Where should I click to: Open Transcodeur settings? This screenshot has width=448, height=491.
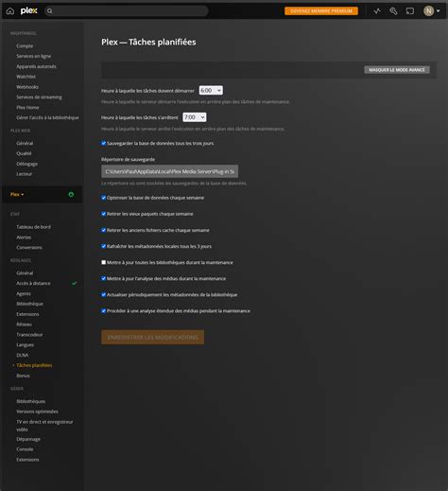(x=29, y=335)
